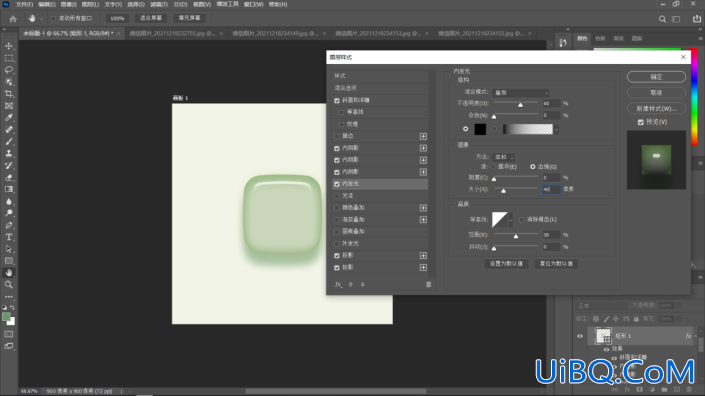
Task: Click the New Style (新建样式) button
Action: click(x=656, y=108)
